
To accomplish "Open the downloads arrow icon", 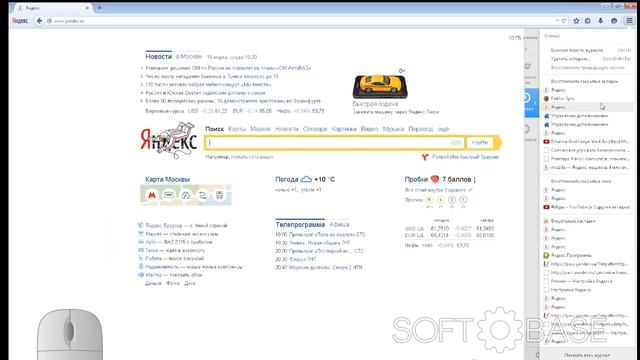I will 600,21.
